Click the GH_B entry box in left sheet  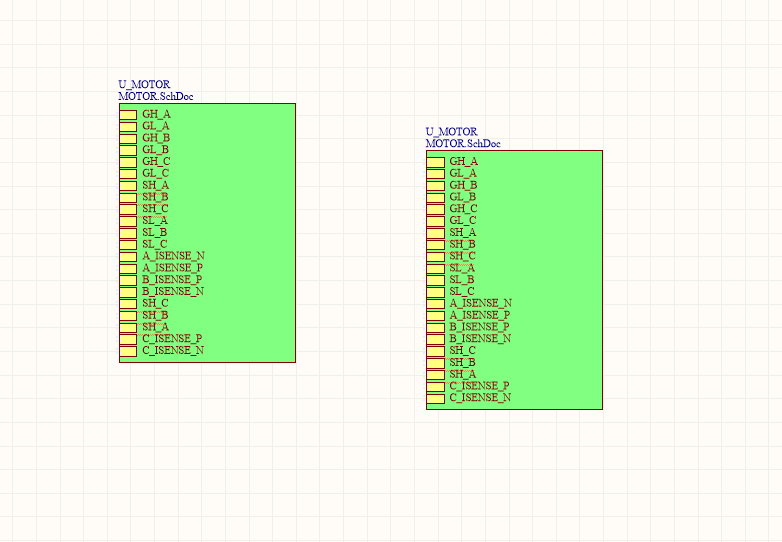[x=128, y=139]
